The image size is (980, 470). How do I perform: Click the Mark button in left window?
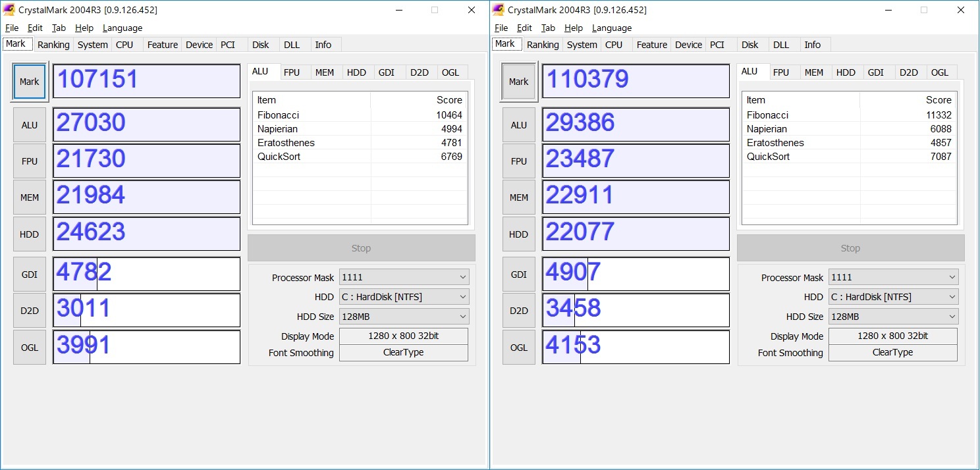point(30,82)
